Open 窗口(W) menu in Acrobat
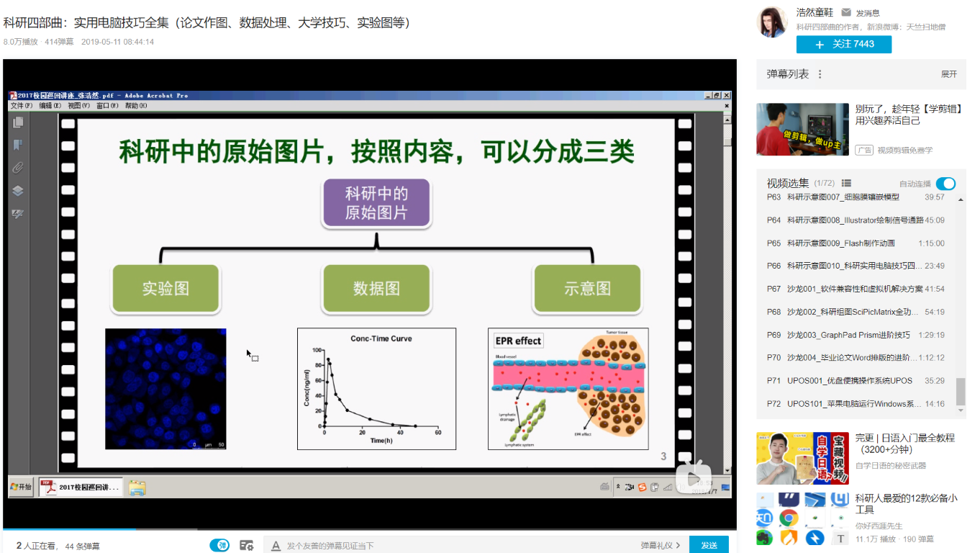Viewport: 980px width, 553px height. pos(108,106)
